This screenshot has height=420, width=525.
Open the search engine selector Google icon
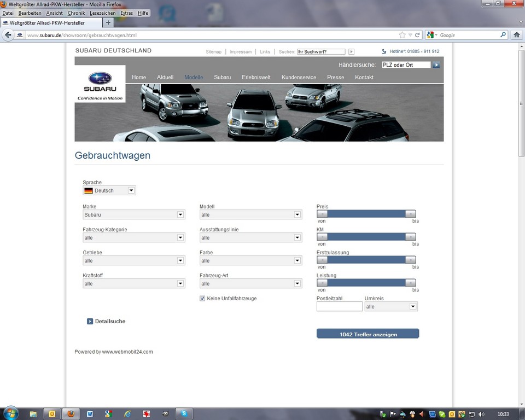[x=430, y=35]
